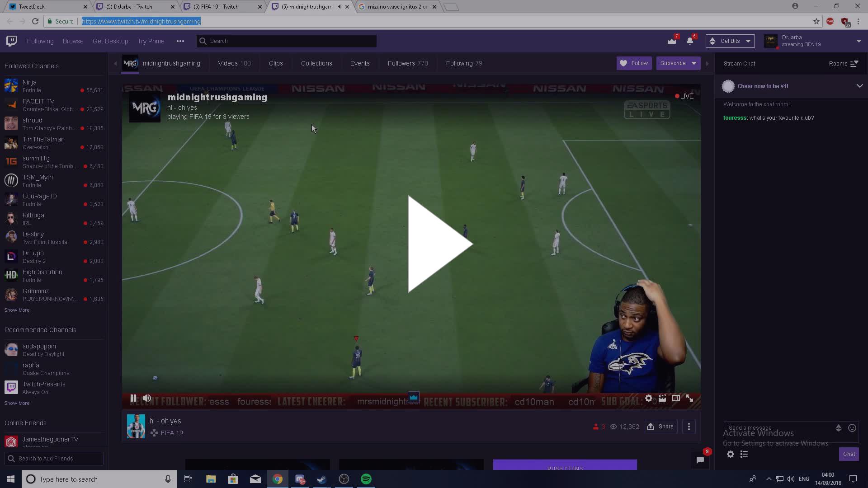Open the Events tab
The width and height of the screenshot is (868, 488).
360,63
